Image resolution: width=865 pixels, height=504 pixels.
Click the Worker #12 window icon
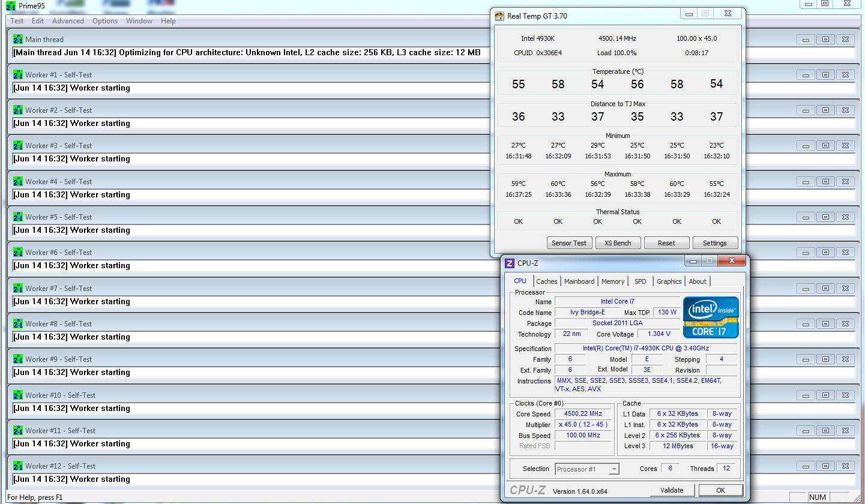[x=18, y=466]
